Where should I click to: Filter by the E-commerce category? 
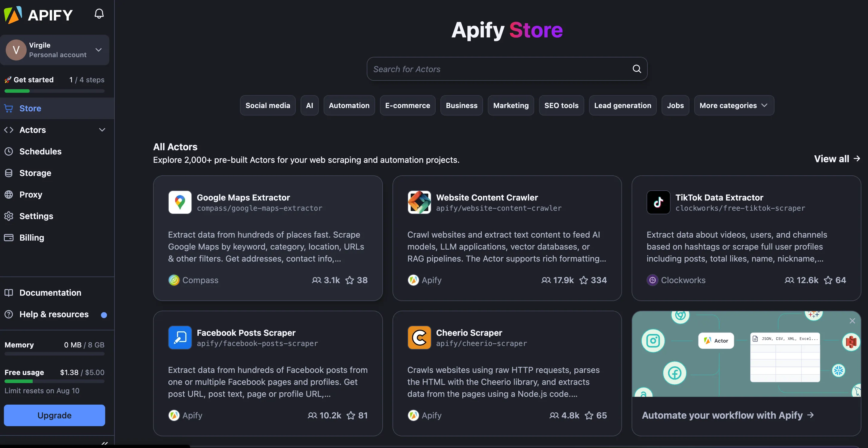[407, 106]
